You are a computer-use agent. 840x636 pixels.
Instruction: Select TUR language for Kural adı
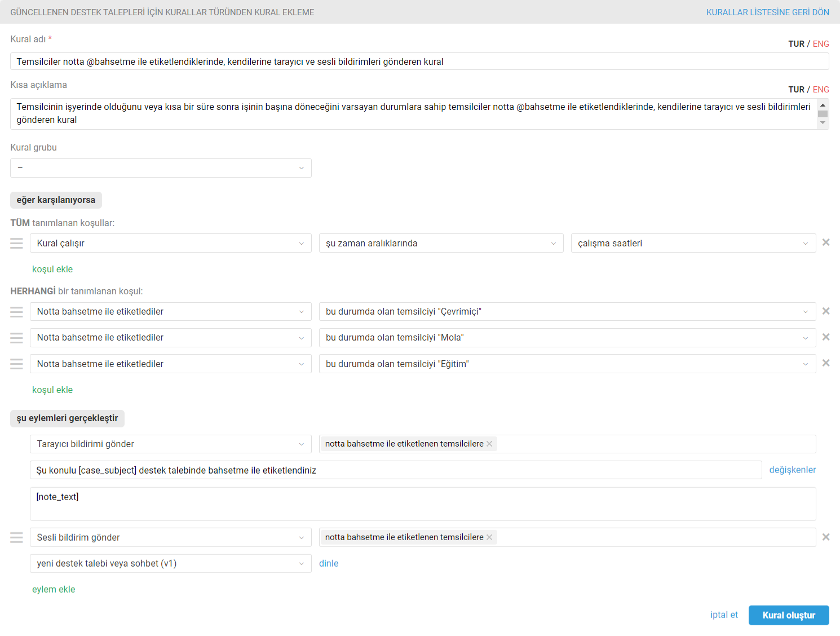tap(796, 44)
